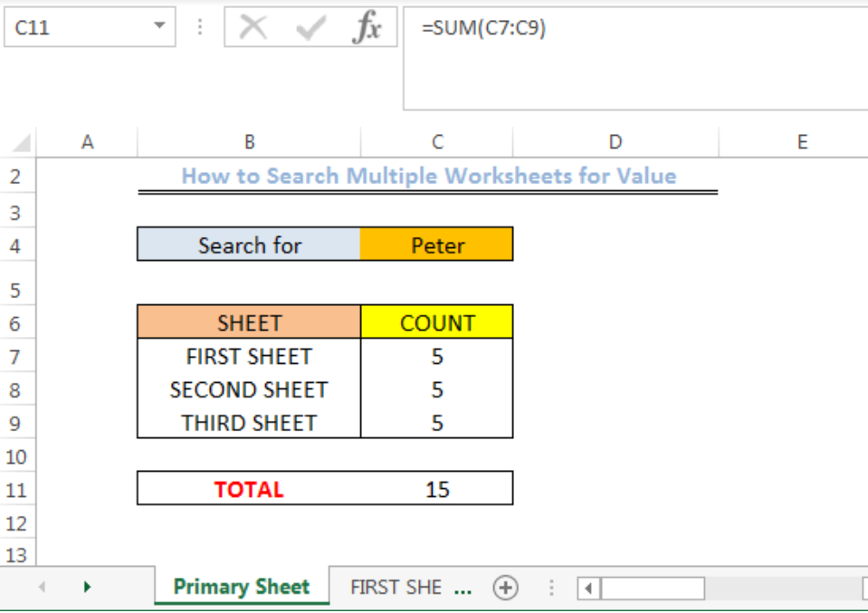The width and height of the screenshot is (868, 613).
Task: Click the scrollbar left arrow control
Action: tap(587, 589)
